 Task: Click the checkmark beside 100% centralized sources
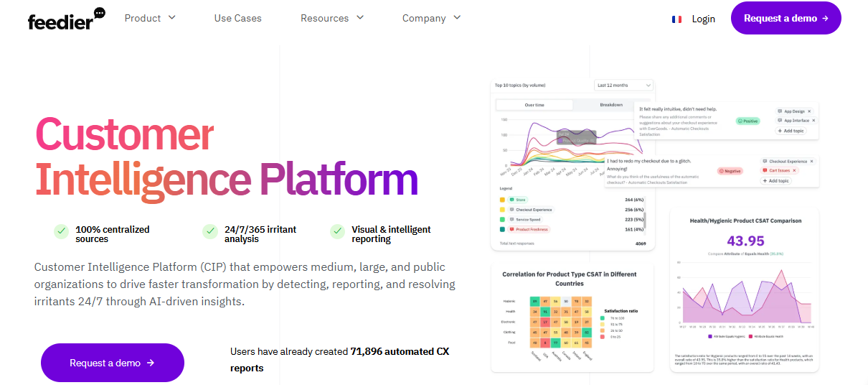[62, 231]
